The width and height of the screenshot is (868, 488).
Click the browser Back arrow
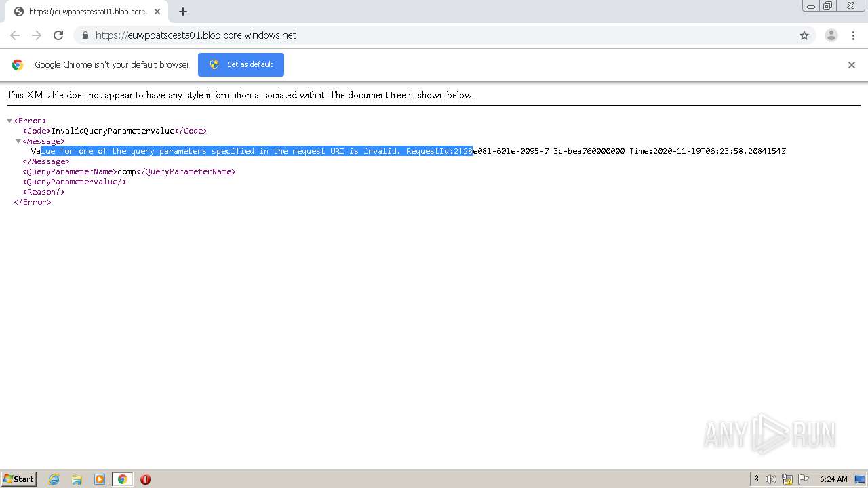pos(15,35)
